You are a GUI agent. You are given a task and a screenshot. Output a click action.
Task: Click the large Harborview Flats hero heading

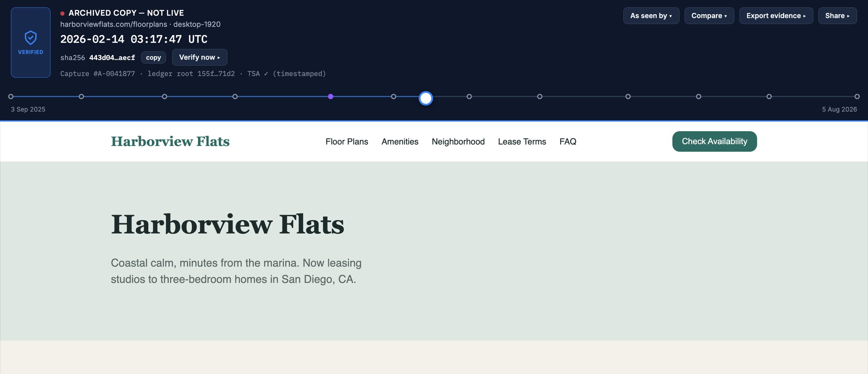click(227, 225)
